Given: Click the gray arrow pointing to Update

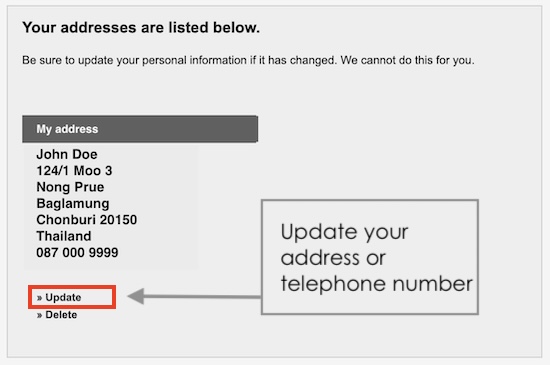Looking at the screenshot, I should click(x=194, y=296).
